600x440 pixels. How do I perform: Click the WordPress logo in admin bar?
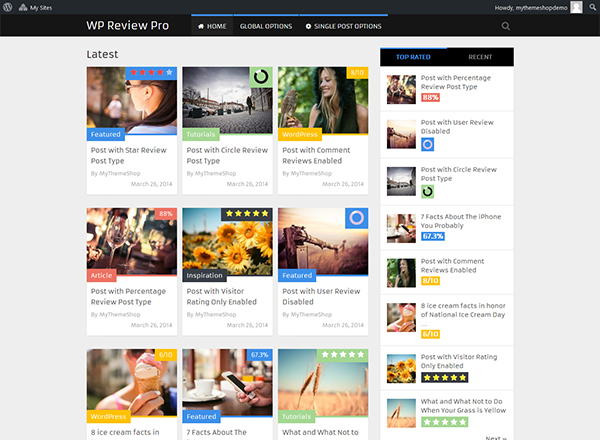point(7,7)
